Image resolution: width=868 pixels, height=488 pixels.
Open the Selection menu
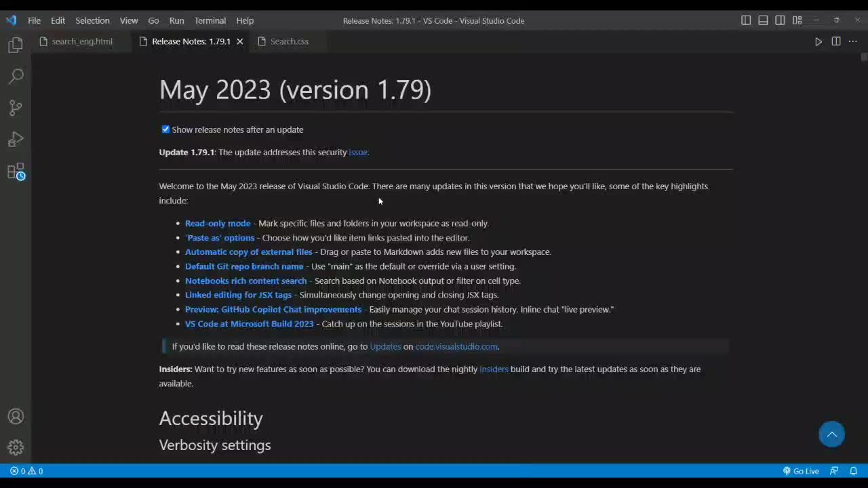coord(92,20)
